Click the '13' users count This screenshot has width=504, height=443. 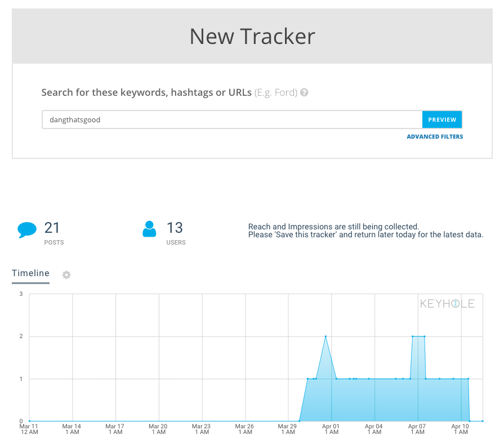(175, 228)
